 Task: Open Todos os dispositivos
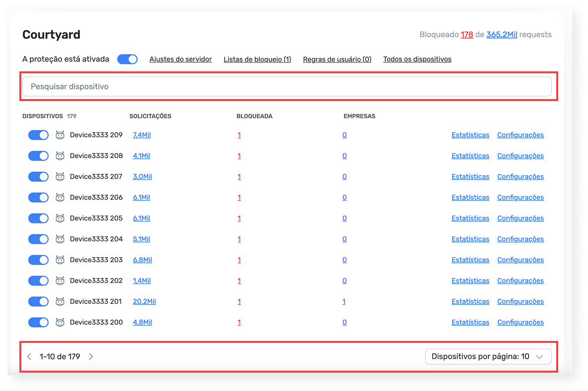click(x=417, y=59)
